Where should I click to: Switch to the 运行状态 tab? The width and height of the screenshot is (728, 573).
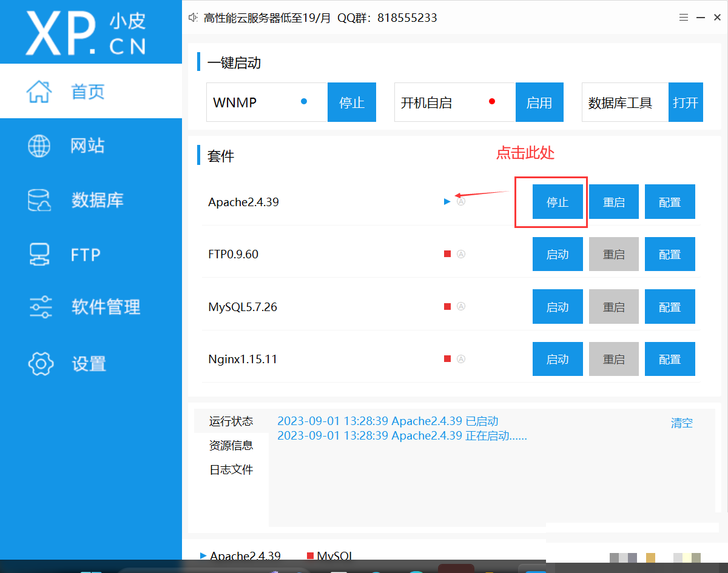[x=231, y=421]
